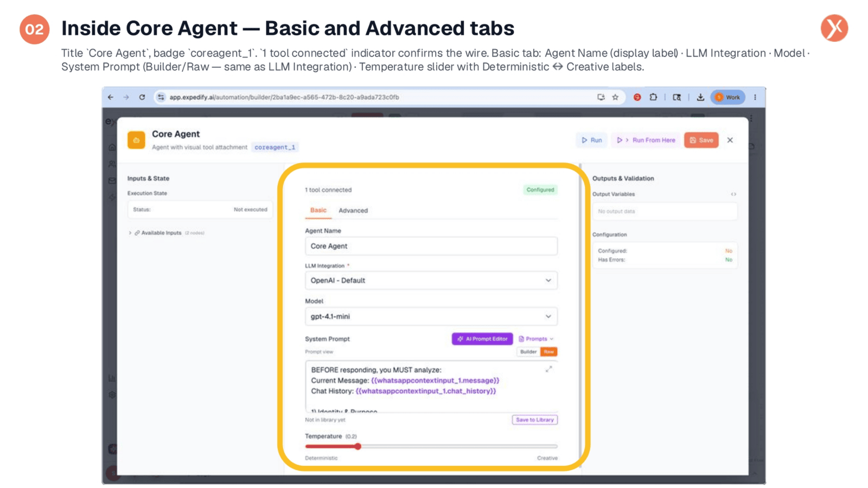868x488 pixels.
Task: Click the whatsappcontextinput_1.message variable
Action: point(435,381)
